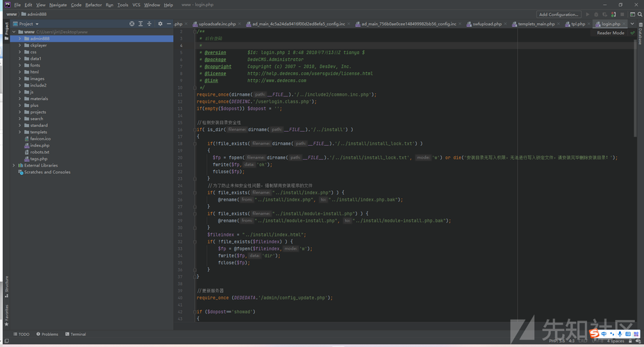This screenshot has width=644, height=347.
Task: Open the Refactor menu
Action: (93, 5)
